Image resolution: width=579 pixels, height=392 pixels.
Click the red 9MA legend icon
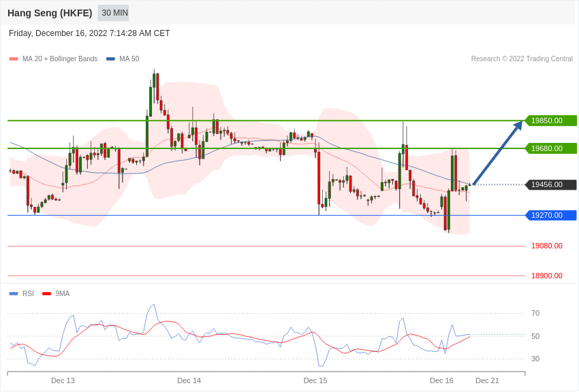coord(46,293)
